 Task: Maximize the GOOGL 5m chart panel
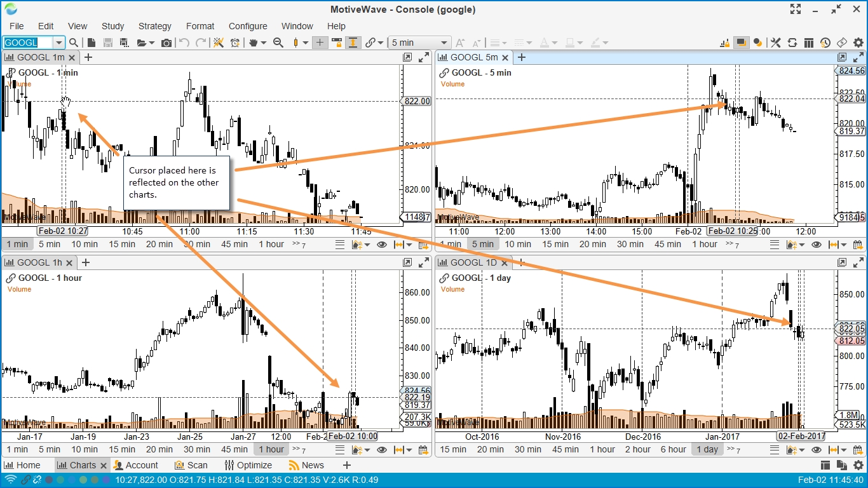click(858, 57)
